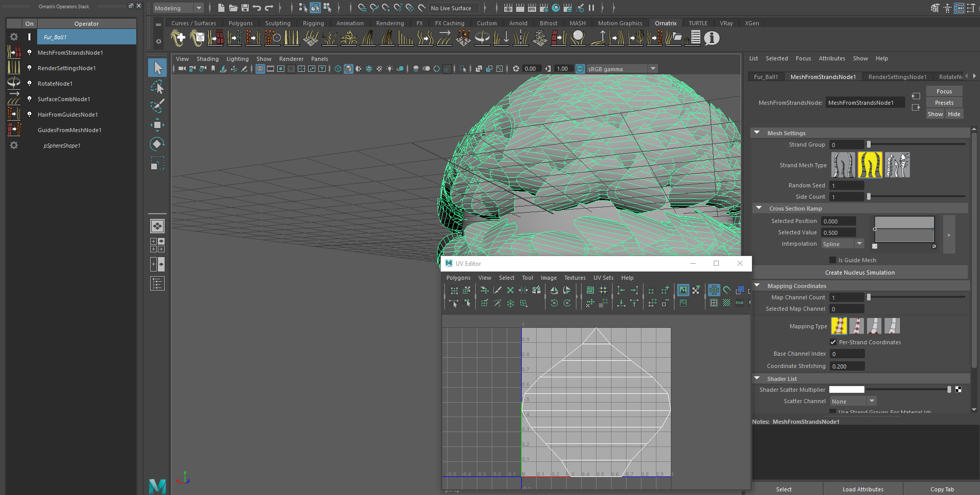Click the Create Nucleus Simulation button

click(859, 273)
